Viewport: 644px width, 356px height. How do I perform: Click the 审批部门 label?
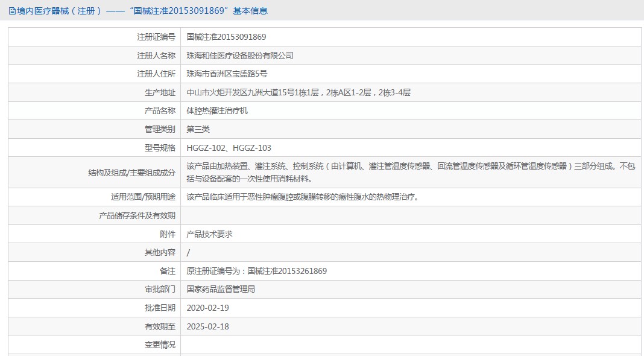pos(160,289)
